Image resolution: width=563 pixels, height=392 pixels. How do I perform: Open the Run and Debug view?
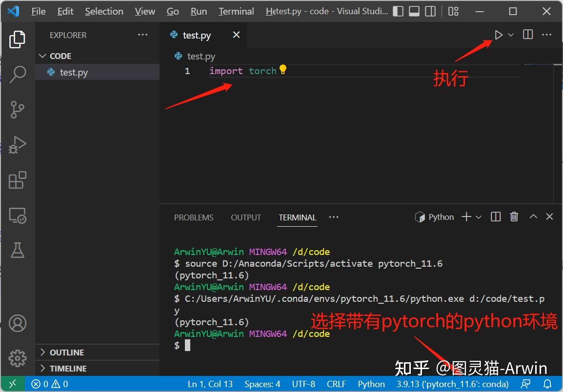tap(18, 145)
